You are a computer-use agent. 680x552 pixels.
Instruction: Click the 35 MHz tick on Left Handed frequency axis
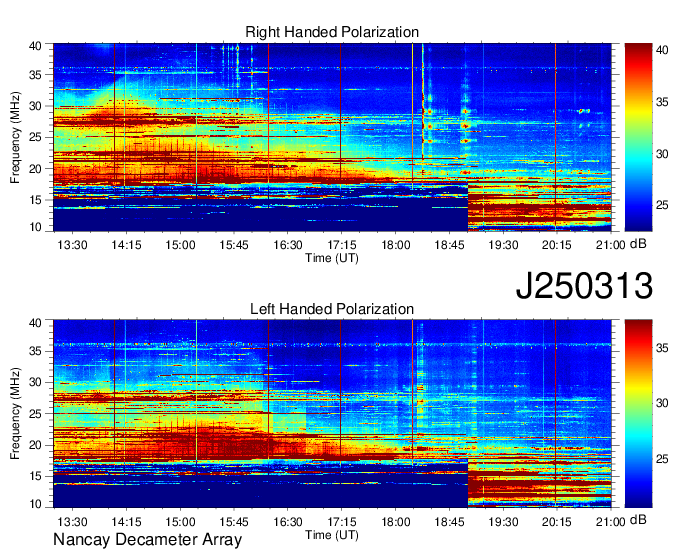point(35,351)
